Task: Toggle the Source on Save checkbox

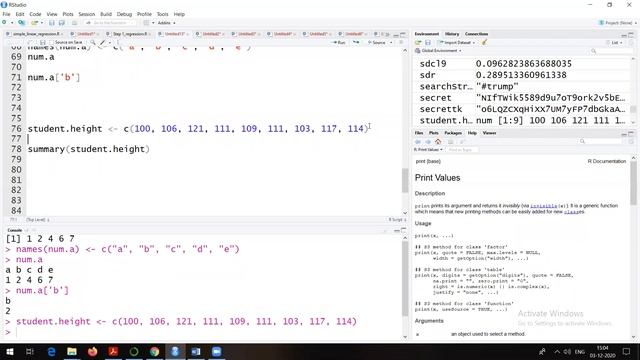Action: [x=52, y=42]
